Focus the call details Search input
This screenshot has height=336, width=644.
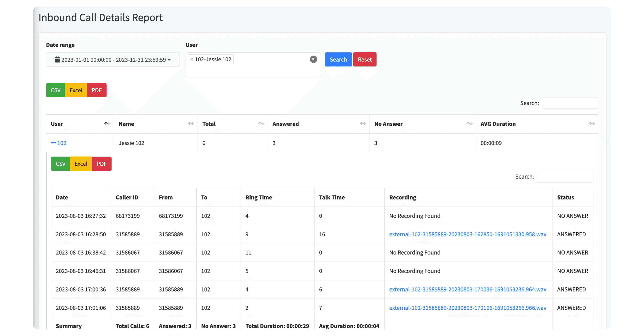point(565,176)
